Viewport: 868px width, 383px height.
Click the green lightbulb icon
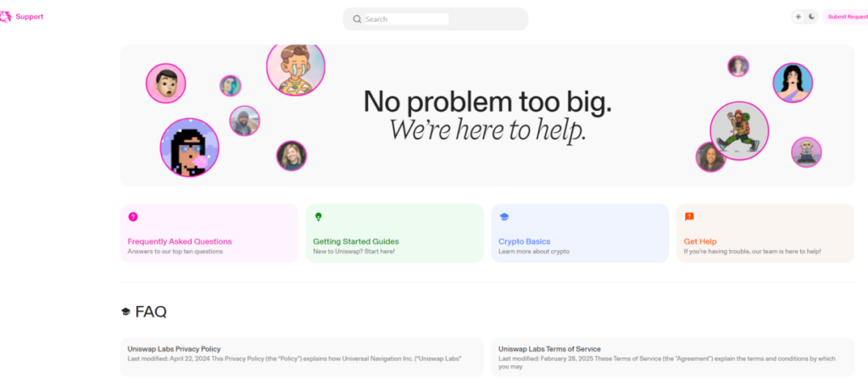pos(319,216)
